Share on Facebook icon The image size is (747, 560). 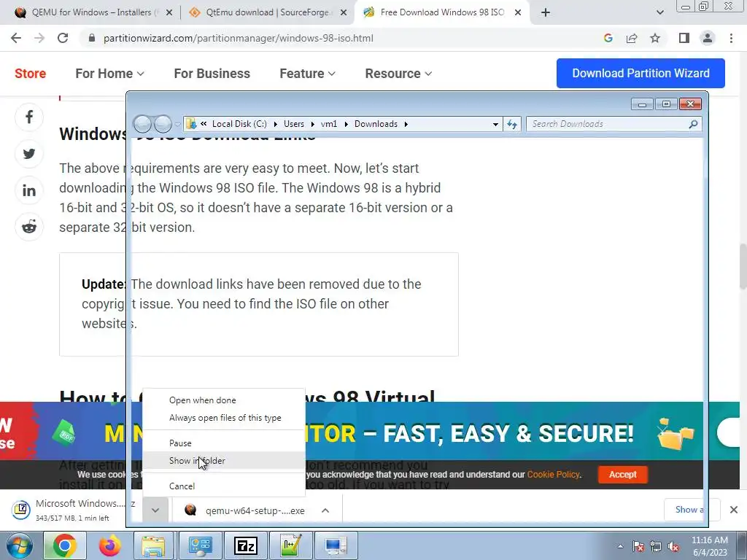29,117
